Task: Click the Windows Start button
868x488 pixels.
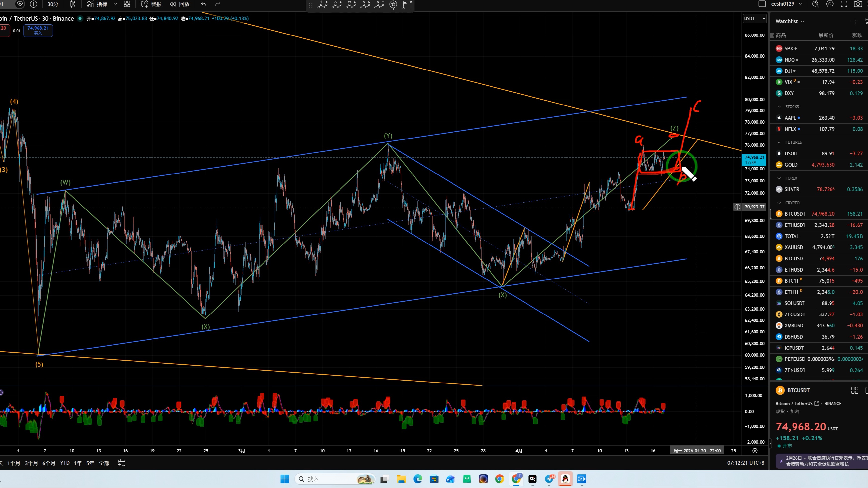Action: 285,479
